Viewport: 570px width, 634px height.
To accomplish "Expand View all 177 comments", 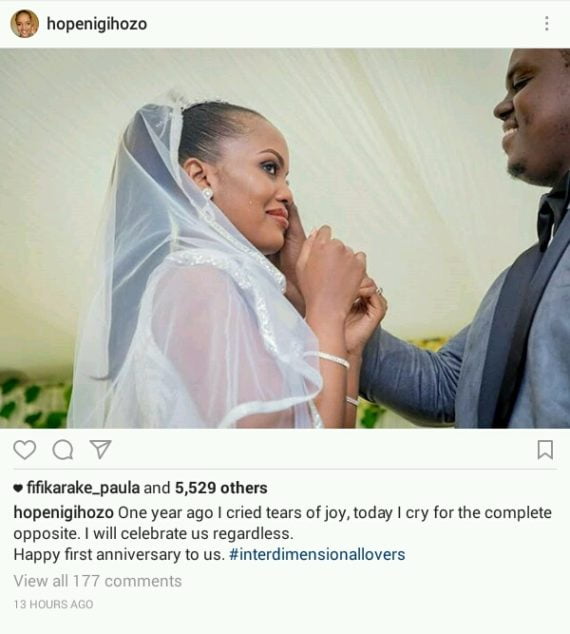I will coord(97,581).
